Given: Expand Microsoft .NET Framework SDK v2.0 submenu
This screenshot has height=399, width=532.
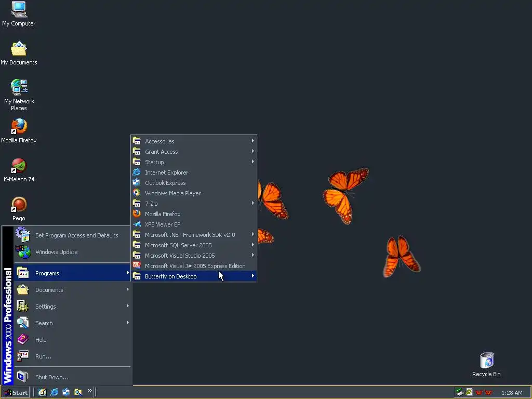Looking at the screenshot, I should pos(194,235).
